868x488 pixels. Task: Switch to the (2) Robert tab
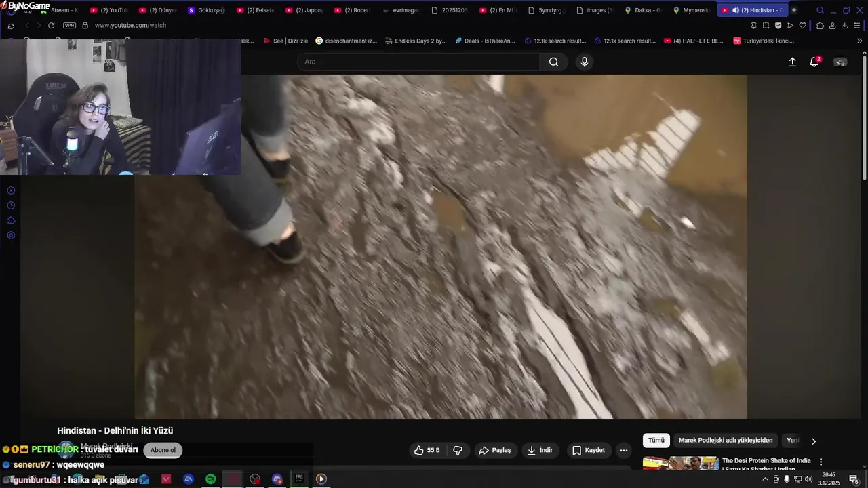click(352, 10)
